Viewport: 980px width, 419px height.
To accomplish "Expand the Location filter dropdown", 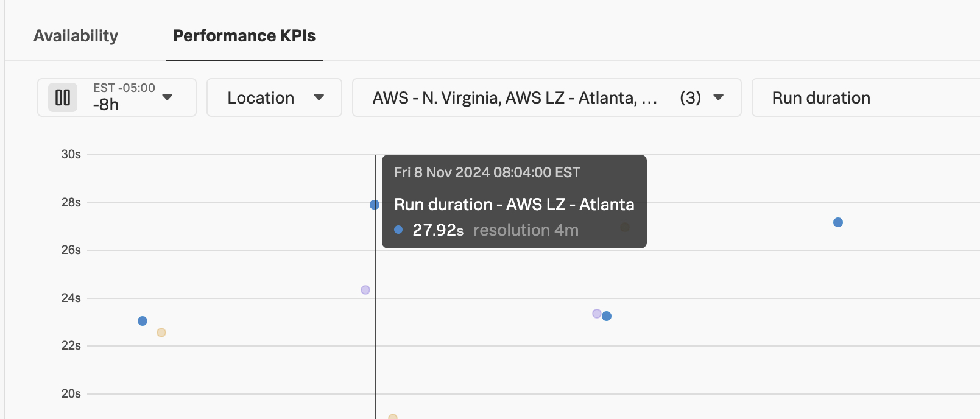I will point(274,97).
